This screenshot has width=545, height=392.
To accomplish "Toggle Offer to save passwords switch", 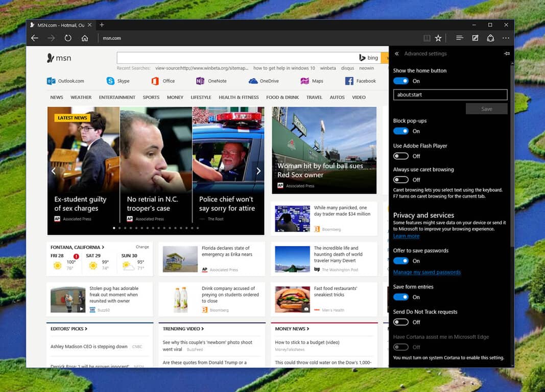I will [401, 261].
